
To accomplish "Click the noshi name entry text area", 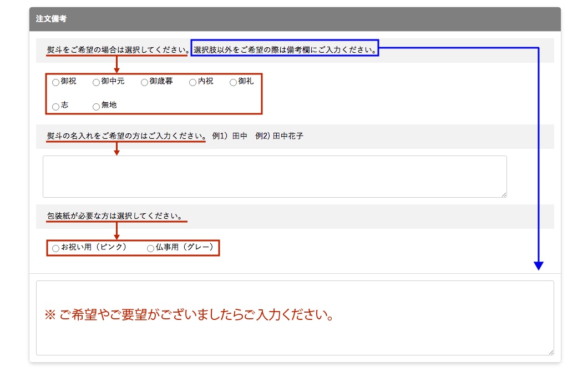I will click(x=275, y=176).
